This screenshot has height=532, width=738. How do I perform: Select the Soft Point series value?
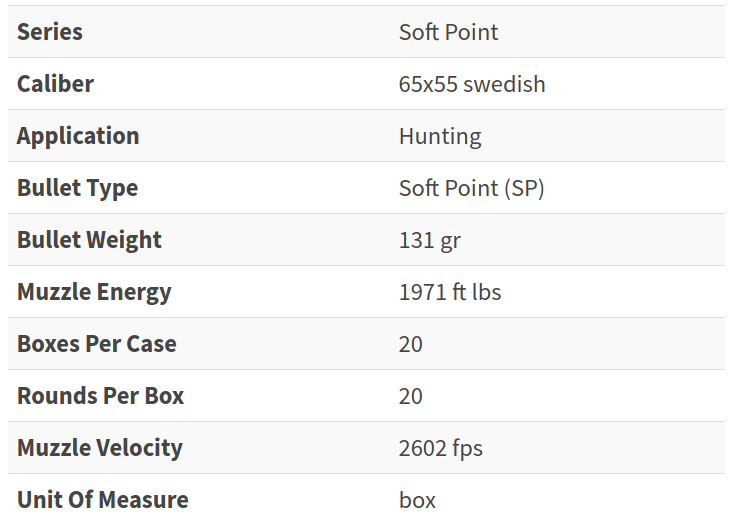point(449,32)
